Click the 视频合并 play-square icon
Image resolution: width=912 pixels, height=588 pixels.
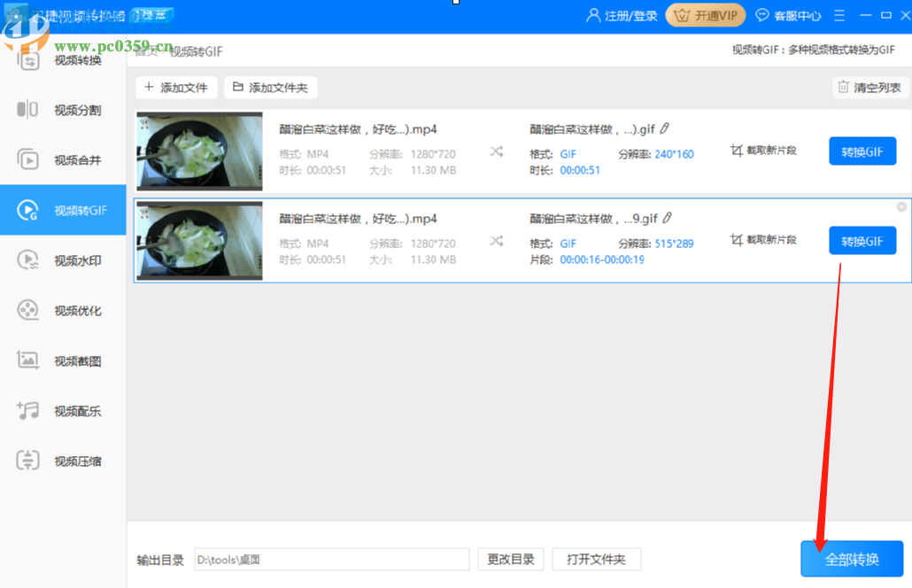[x=27, y=159]
